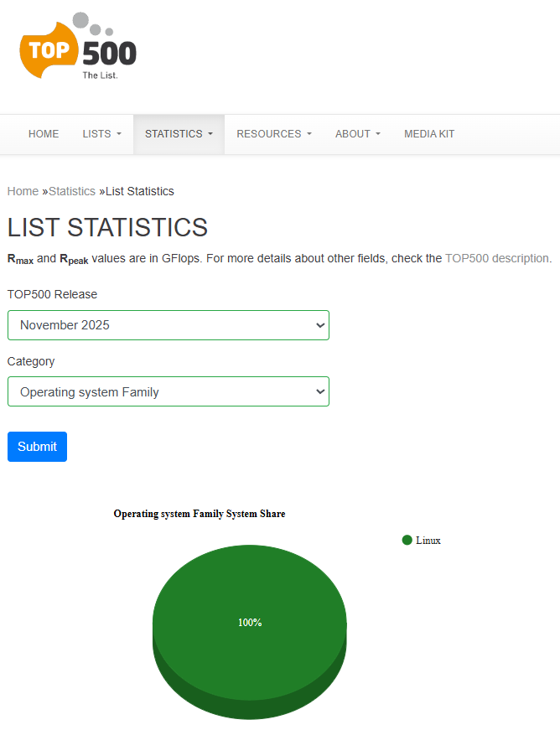Open the TOP500 Release dropdown
This screenshot has width=560, height=730.
coord(168,325)
